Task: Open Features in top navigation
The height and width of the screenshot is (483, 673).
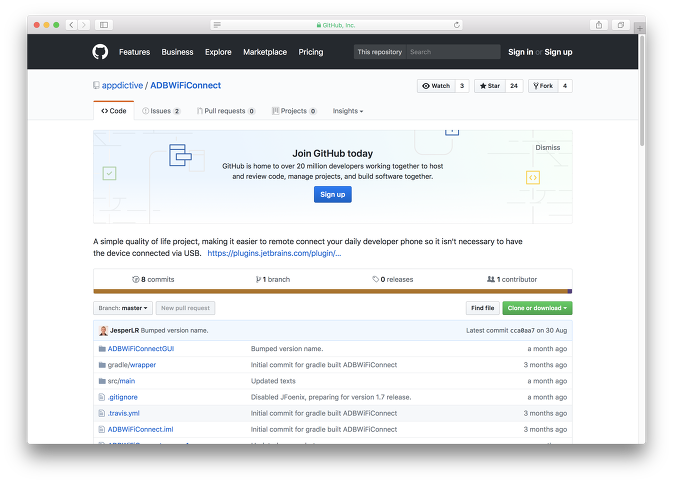Action: [x=134, y=52]
